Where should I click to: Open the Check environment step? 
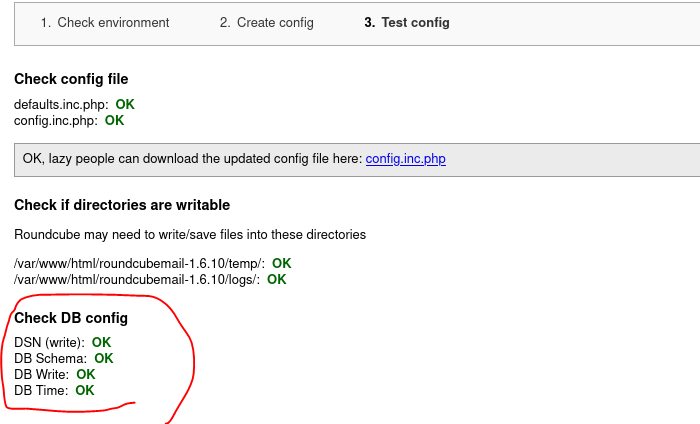pyautogui.click(x=105, y=22)
